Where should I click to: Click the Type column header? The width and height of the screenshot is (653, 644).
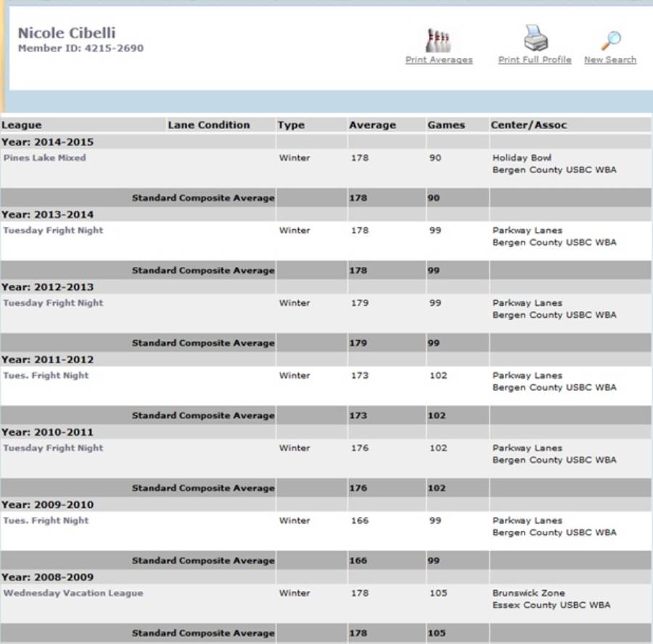291,125
